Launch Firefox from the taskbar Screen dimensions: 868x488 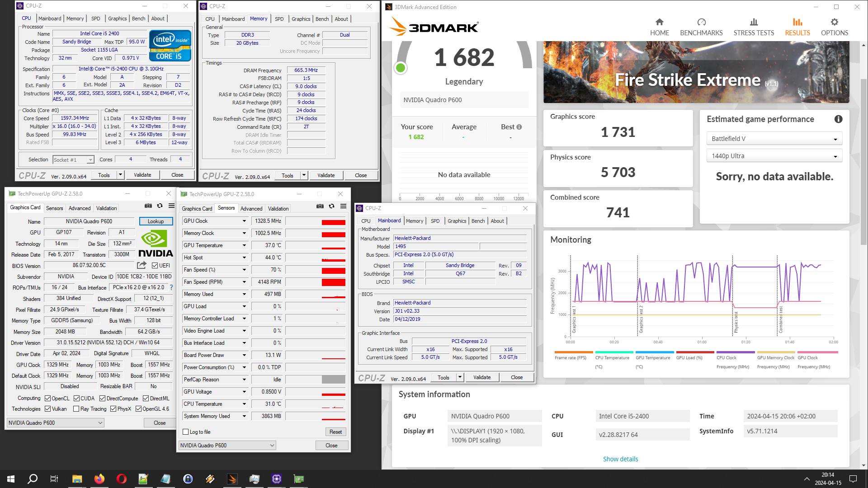click(99, 479)
